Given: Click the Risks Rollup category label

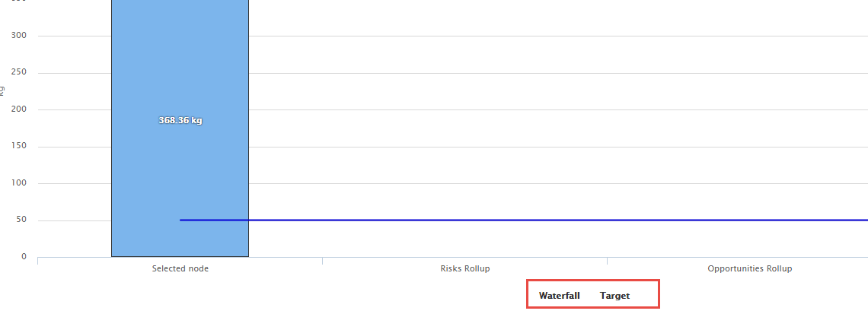Looking at the screenshot, I should point(464,268).
